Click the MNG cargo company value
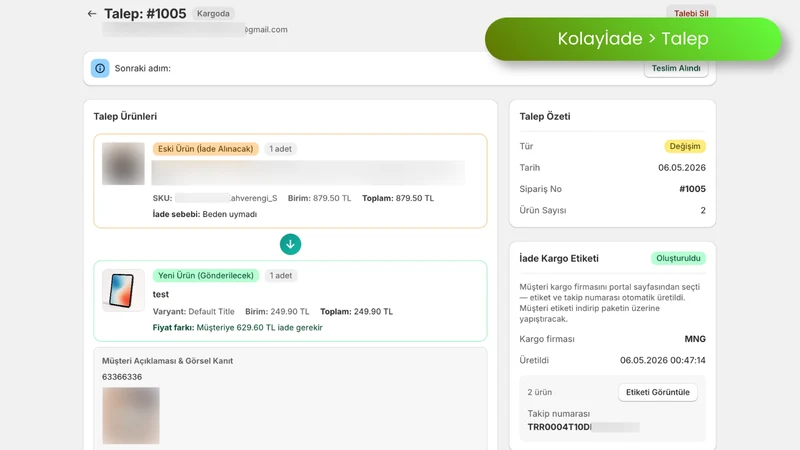 click(695, 339)
